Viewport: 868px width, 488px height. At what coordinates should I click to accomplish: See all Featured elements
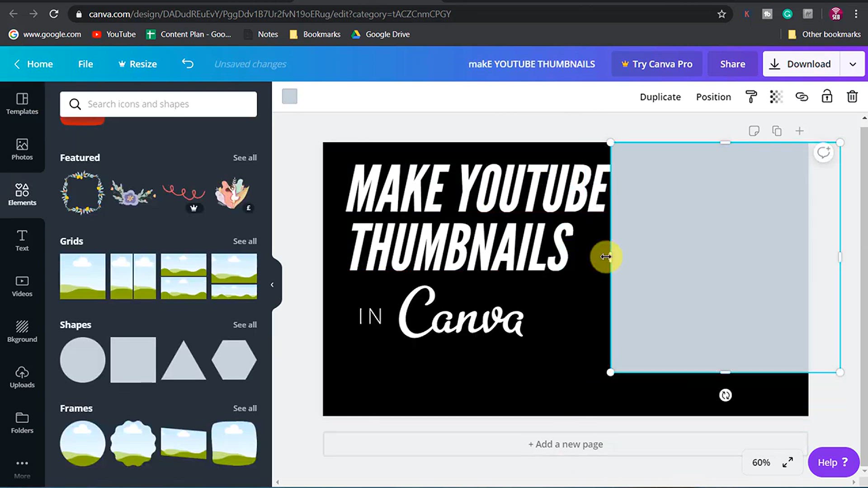(245, 158)
